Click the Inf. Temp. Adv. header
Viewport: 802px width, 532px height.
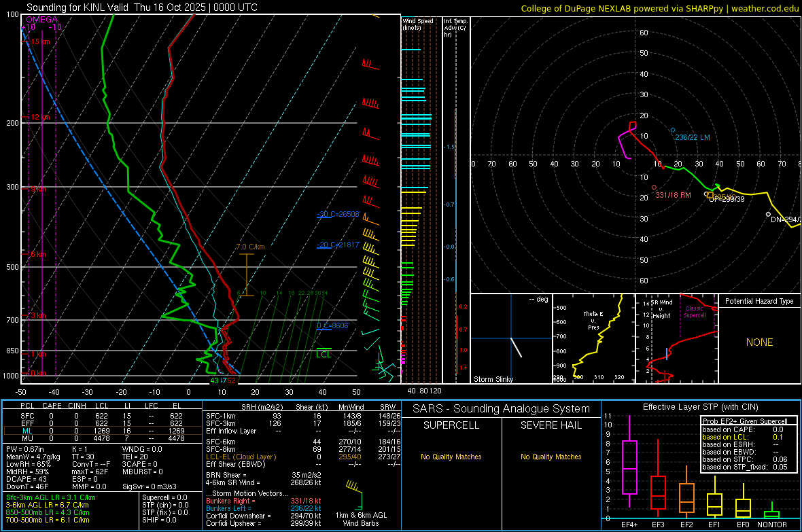pyautogui.click(x=455, y=28)
